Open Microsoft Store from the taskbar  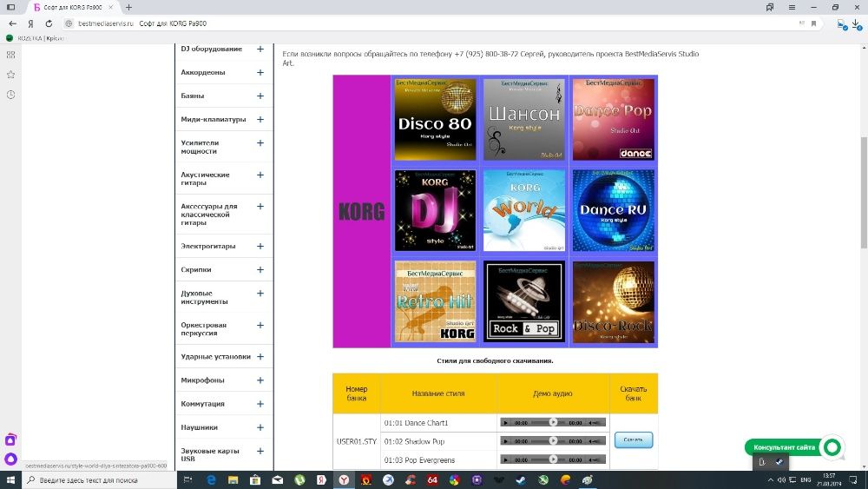point(255,480)
